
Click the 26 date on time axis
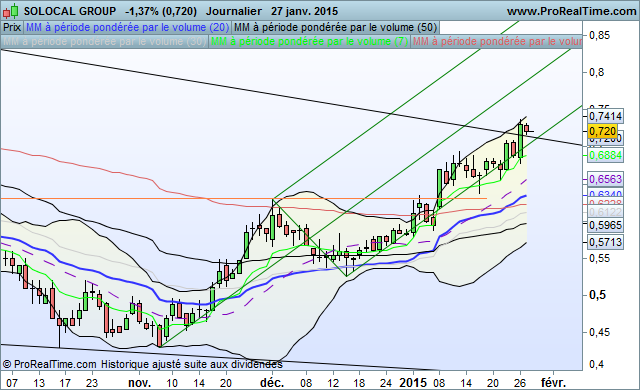520,383
